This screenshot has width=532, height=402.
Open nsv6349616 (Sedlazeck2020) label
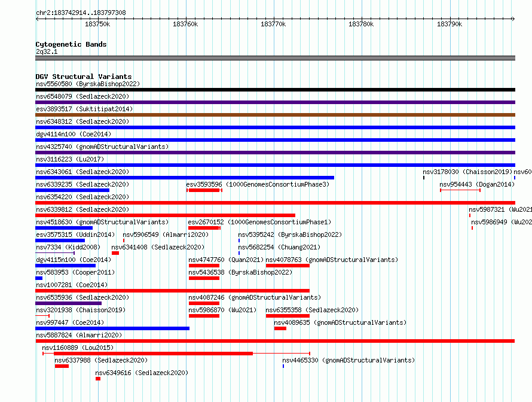click(x=142, y=373)
